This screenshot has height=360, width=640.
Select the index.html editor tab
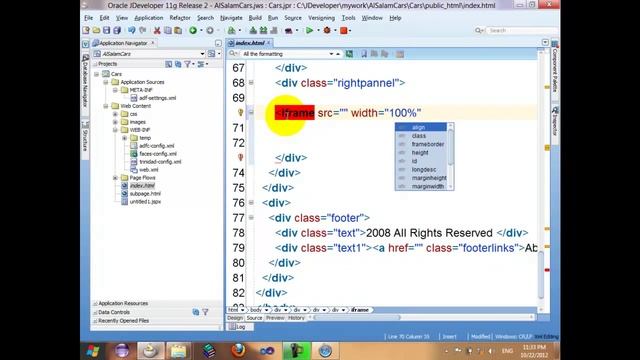249,43
